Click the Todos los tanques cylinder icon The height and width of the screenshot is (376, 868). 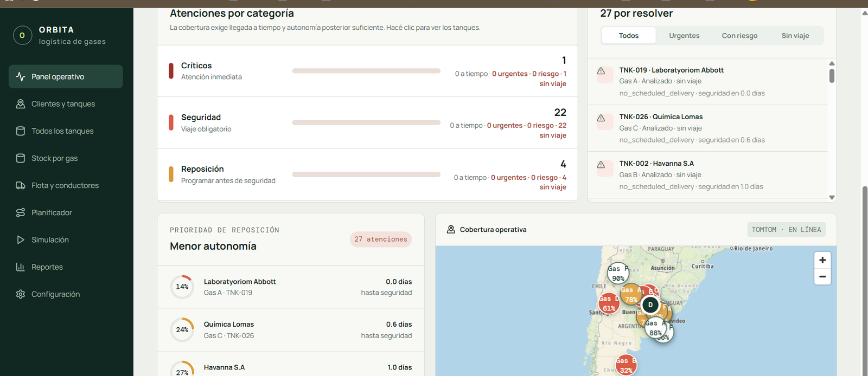[x=21, y=131]
